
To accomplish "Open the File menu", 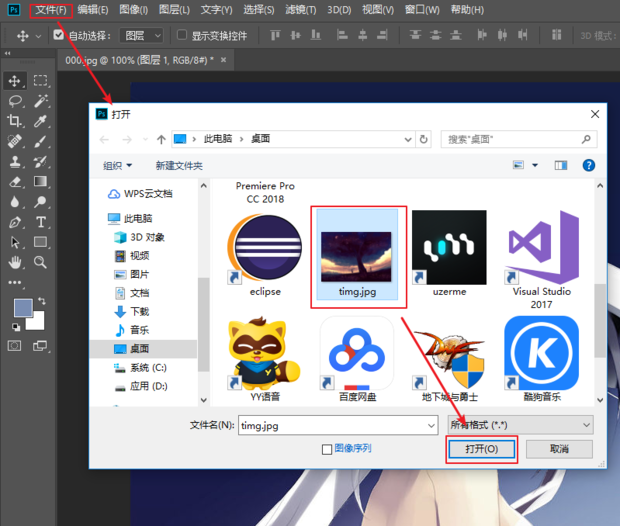I will [51, 10].
